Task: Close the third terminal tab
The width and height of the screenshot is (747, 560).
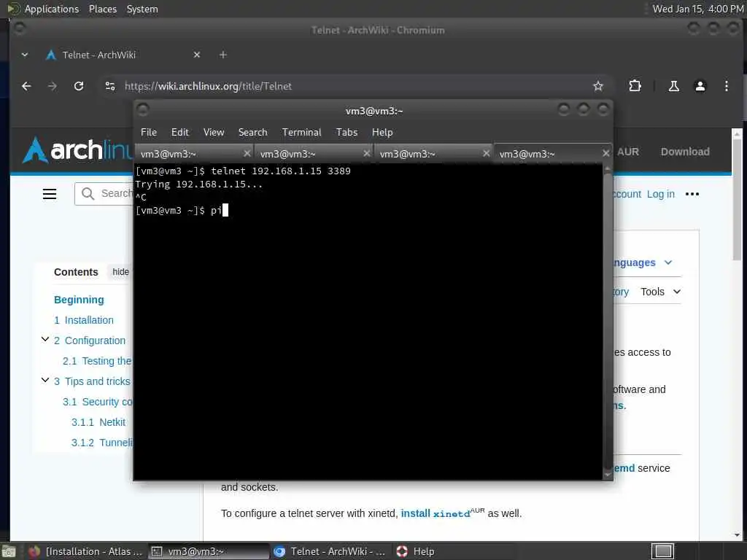Action: [x=486, y=153]
